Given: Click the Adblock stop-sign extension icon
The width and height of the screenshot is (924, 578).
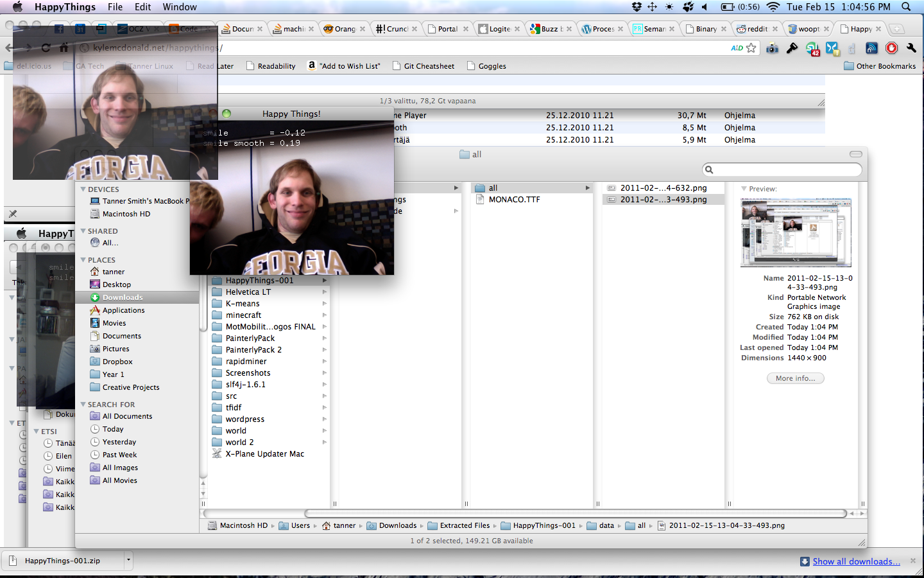Looking at the screenshot, I should (891, 48).
